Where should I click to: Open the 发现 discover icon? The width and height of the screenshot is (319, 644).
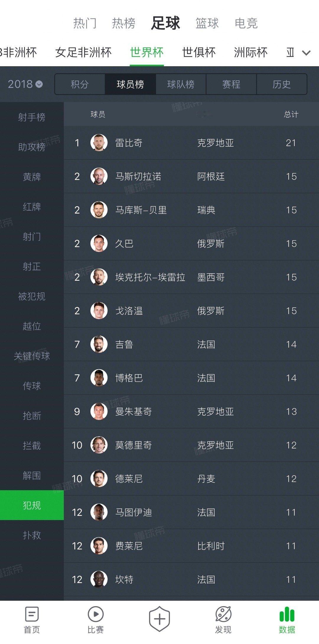pos(223,614)
